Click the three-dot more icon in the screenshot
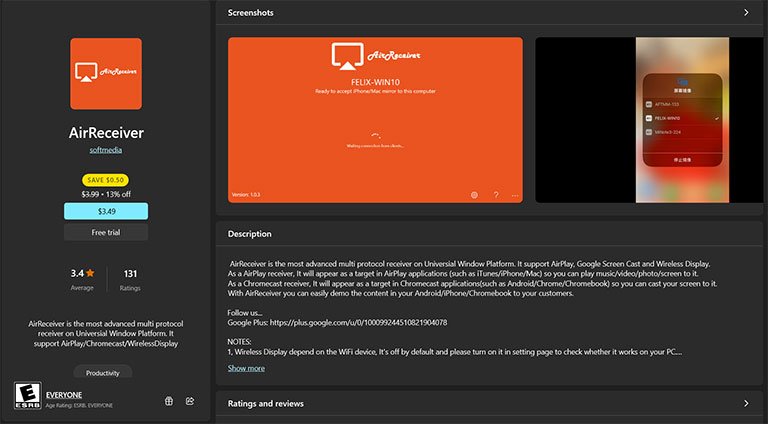Viewport: 768px width, 424px height. click(515, 195)
